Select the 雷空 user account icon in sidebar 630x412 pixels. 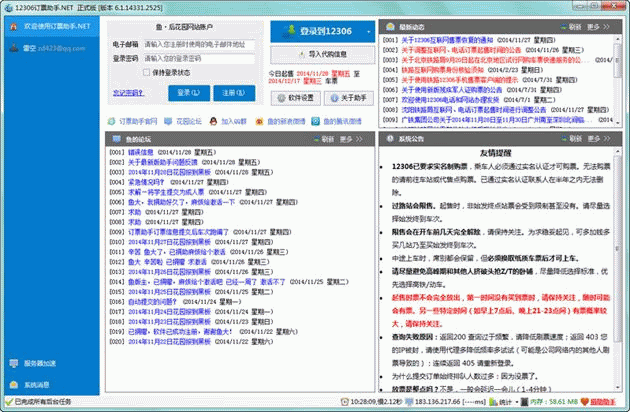point(14,48)
